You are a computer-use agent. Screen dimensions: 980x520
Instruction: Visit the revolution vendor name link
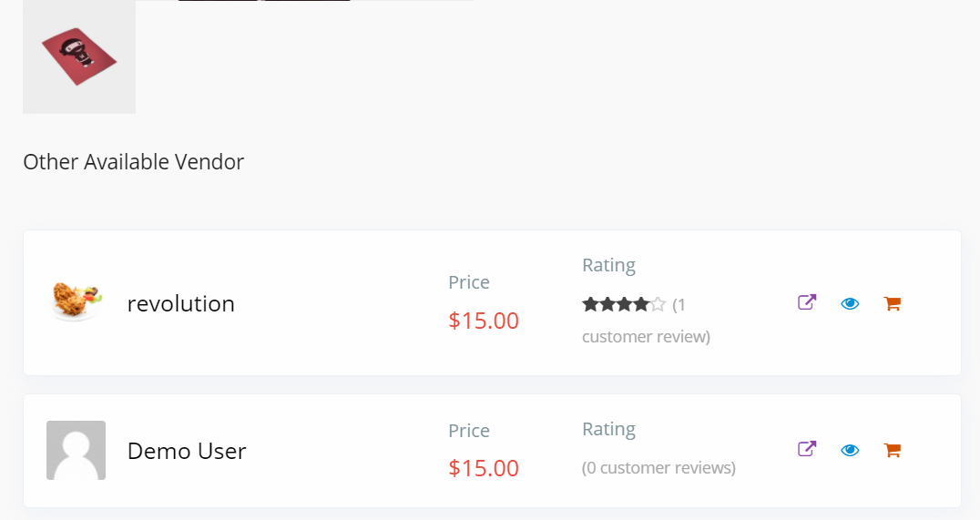180,304
